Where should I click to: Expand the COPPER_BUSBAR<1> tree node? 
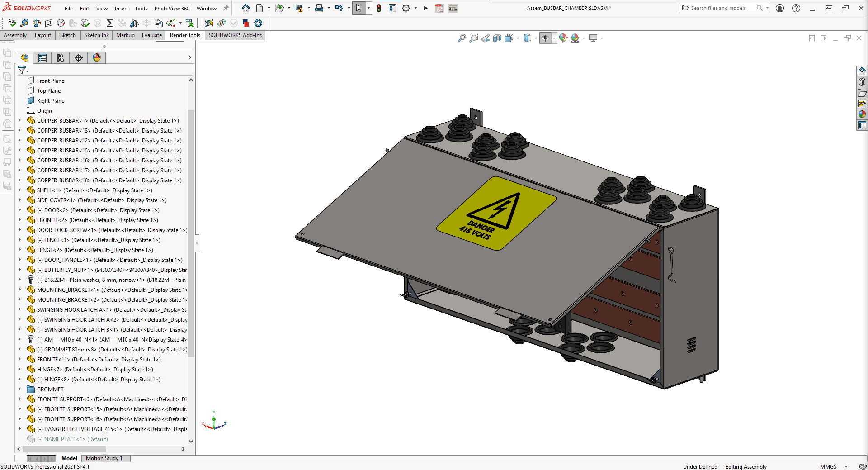point(19,120)
